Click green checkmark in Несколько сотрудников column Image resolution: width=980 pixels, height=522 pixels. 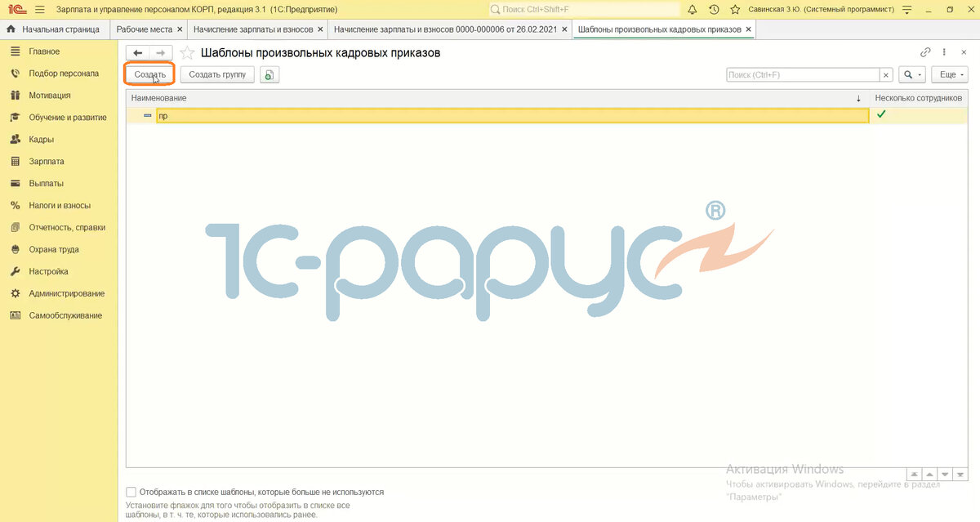point(881,115)
